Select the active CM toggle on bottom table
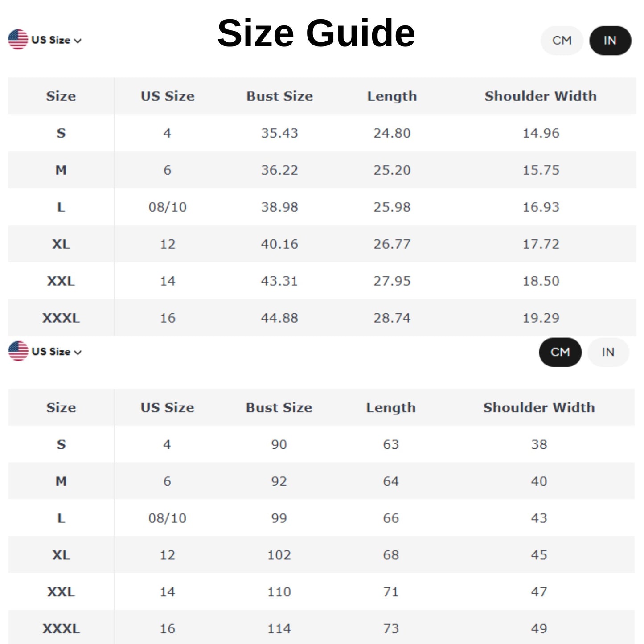 560,352
